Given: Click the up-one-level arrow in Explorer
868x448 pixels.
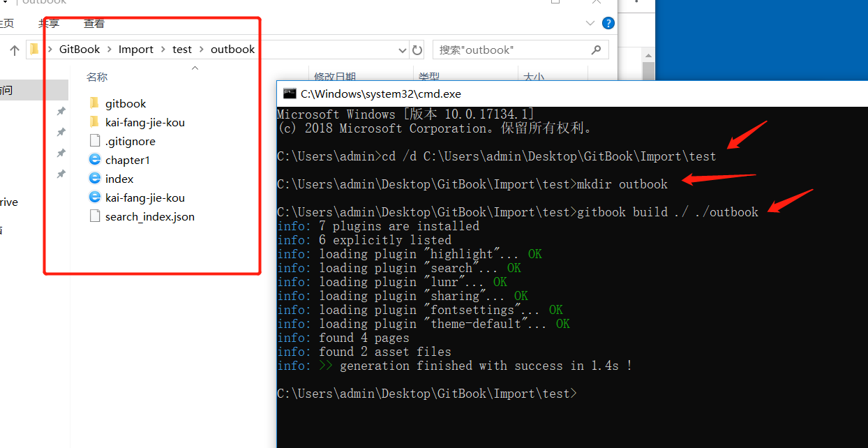Looking at the screenshot, I should [15, 50].
